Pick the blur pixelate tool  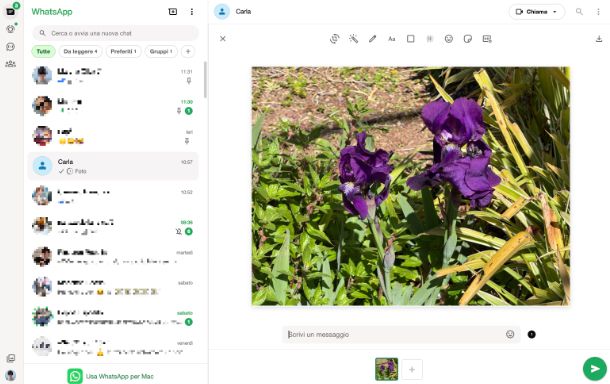click(429, 39)
